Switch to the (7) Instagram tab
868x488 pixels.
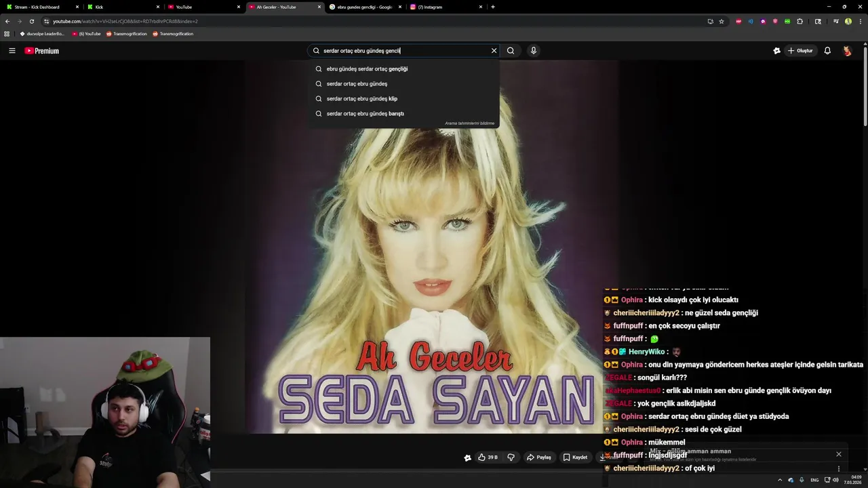tap(445, 7)
